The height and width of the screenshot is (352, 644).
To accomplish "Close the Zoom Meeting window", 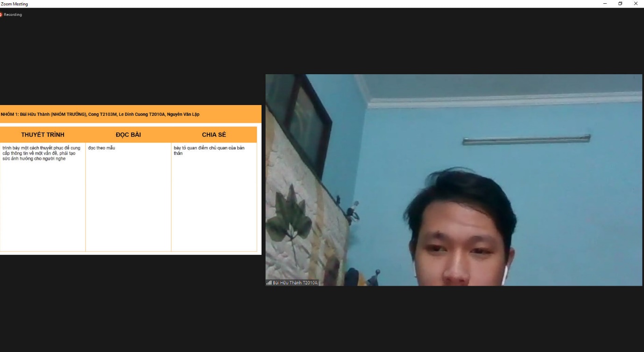I will [636, 4].
